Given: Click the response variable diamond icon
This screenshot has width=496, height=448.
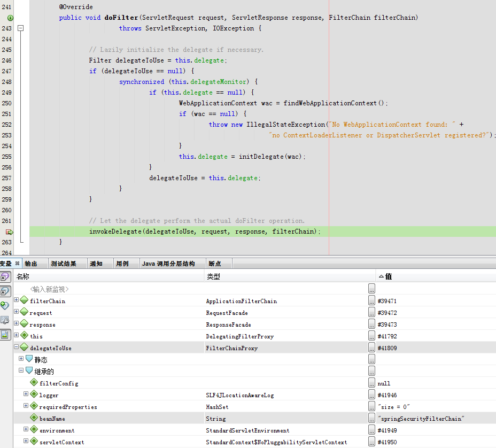Looking at the screenshot, I should click(24, 323).
